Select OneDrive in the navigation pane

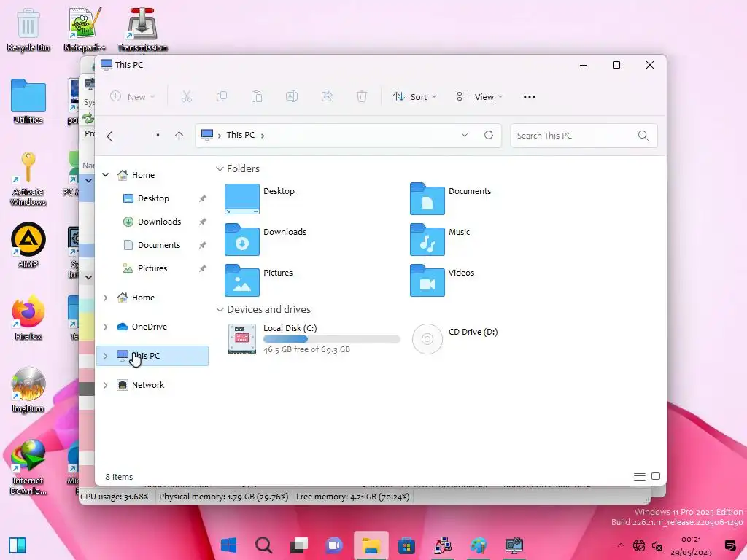click(x=149, y=327)
